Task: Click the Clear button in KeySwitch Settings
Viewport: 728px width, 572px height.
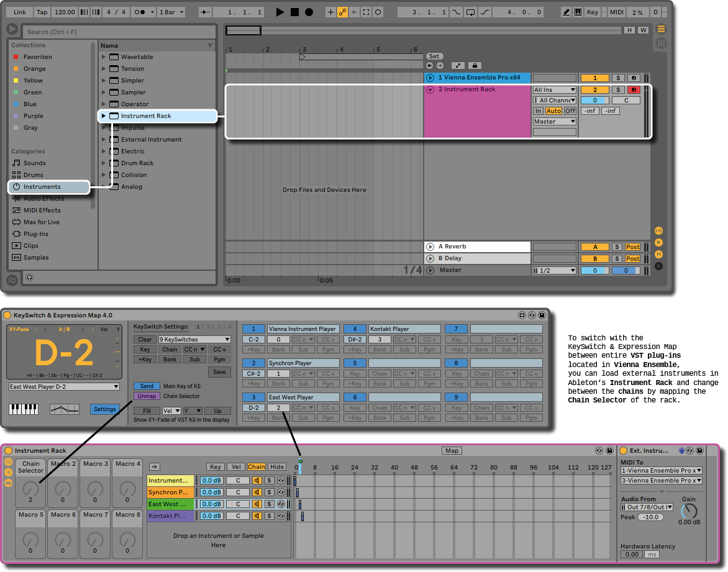Action: coord(145,339)
